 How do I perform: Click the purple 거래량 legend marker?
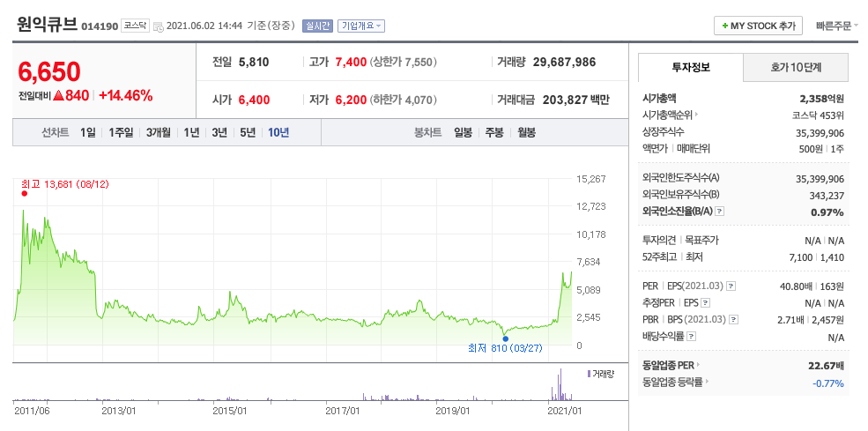(x=589, y=374)
